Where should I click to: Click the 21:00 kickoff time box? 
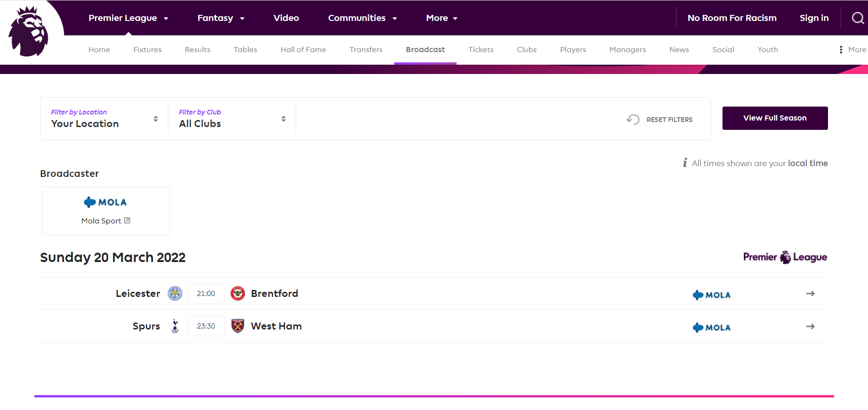(206, 294)
